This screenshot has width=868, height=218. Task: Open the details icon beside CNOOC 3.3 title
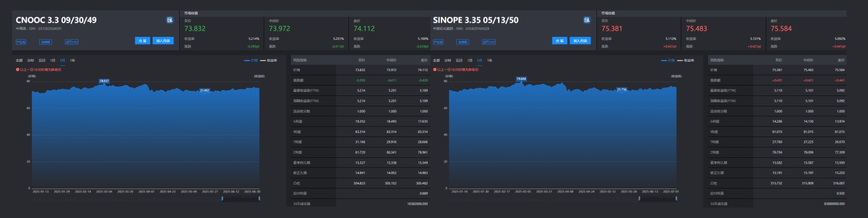click(170, 20)
